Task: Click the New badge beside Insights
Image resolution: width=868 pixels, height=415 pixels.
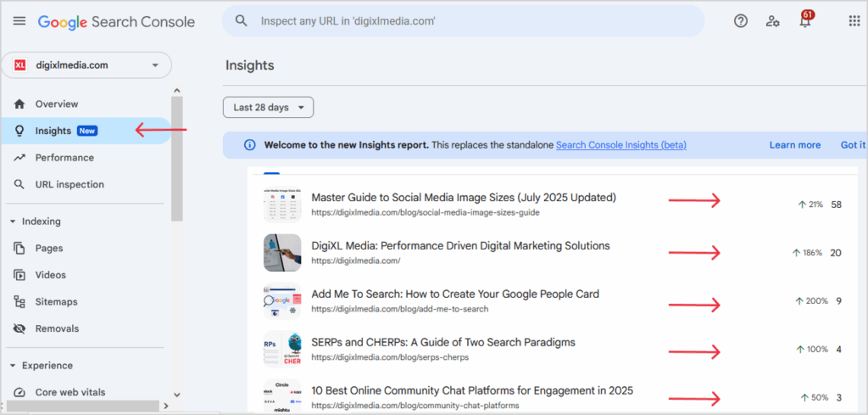Action: pyautogui.click(x=87, y=132)
